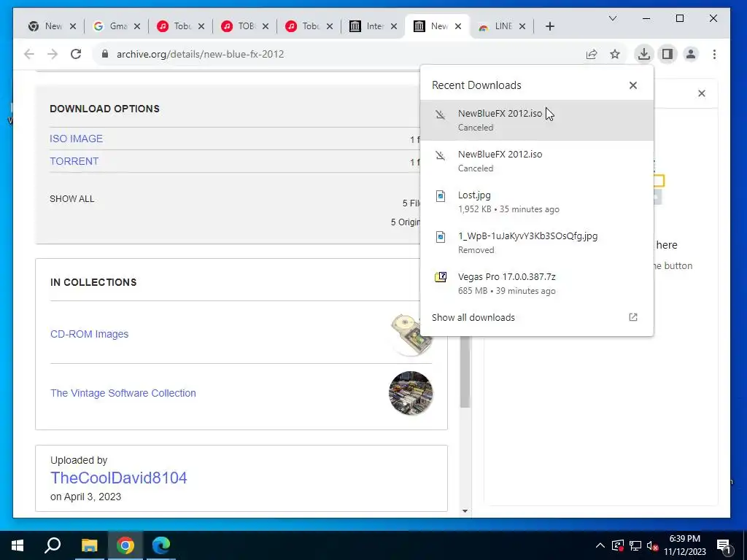Screen dimensions: 747x560
Task: Select the second NewBlueFX 2012.iso canceled download
Action: pos(537,161)
